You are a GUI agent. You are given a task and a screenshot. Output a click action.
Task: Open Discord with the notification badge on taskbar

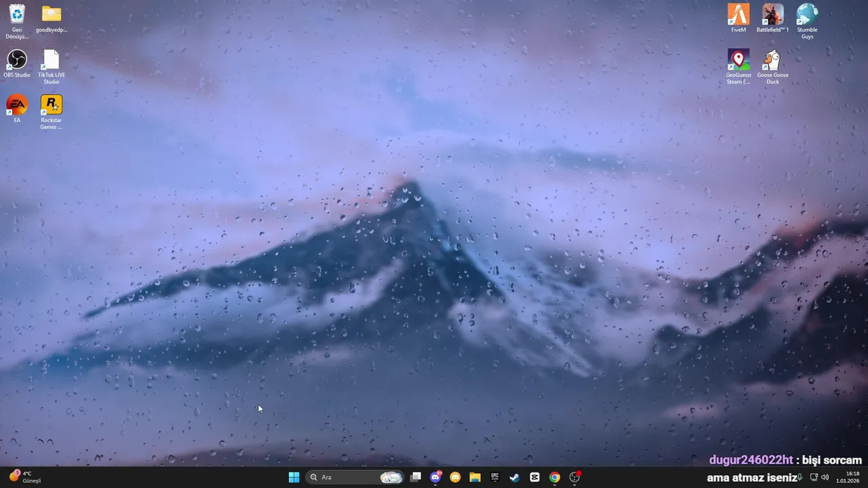[x=435, y=477]
